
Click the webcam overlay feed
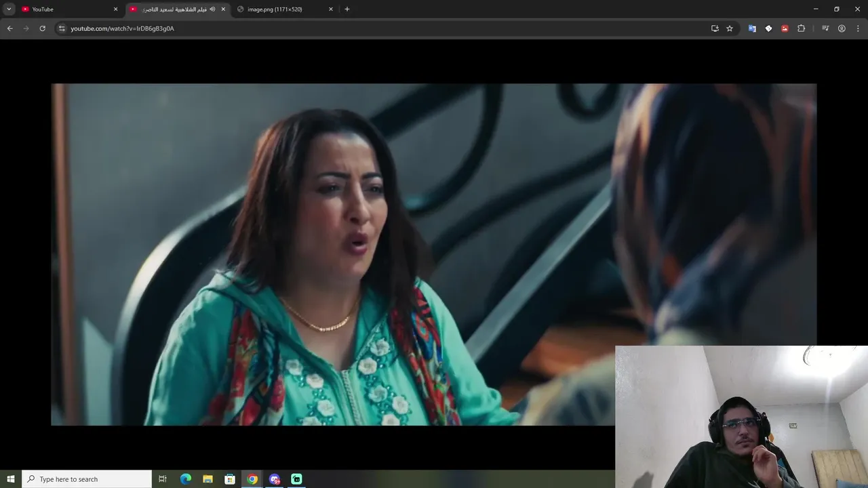(x=741, y=417)
